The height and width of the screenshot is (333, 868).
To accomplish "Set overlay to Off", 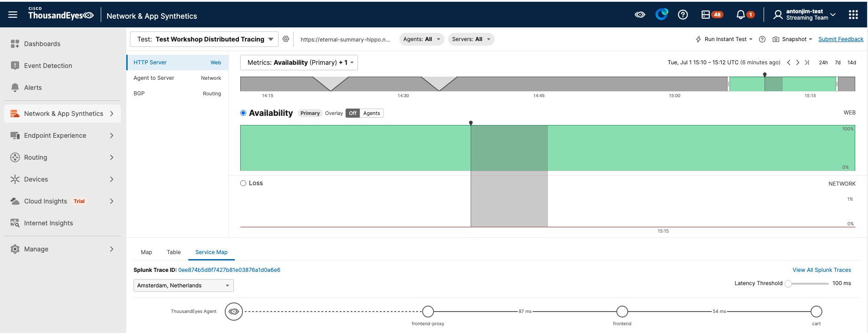I will [x=352, y=113].
